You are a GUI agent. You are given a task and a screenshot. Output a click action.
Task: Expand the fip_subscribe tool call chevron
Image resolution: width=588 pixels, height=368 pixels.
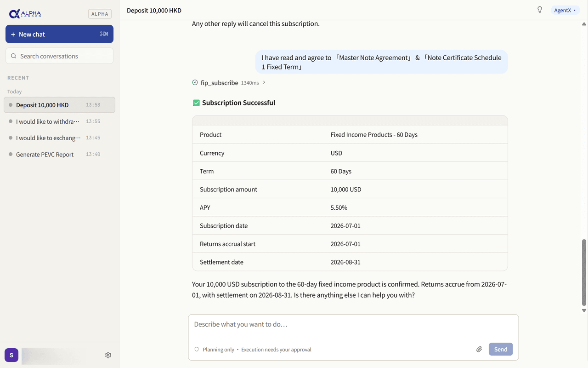[x=264, y=83]
